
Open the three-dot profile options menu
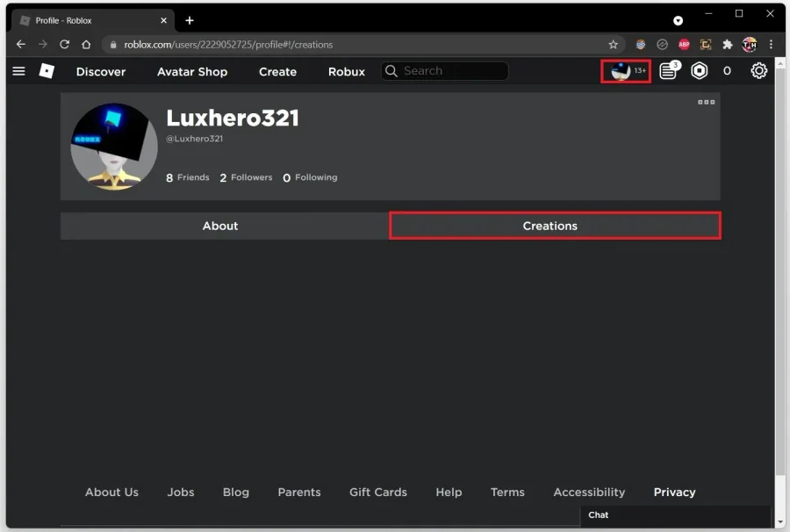(706, 102)
